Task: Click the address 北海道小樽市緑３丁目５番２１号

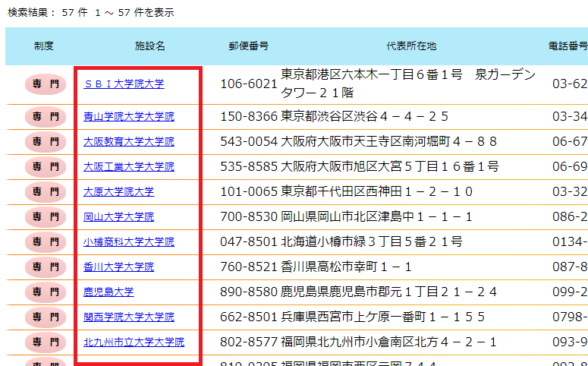Action: [372, 241]
